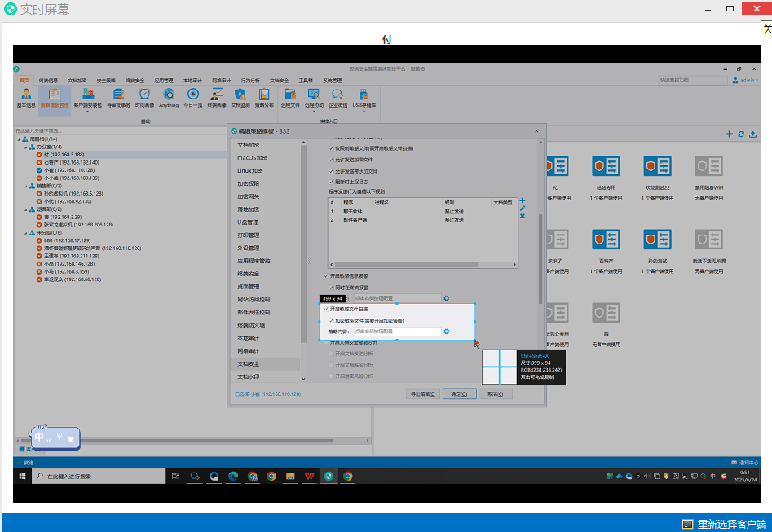
Task: Collapse the 办公室(1/4) tree group
Action: click(25, 147)
